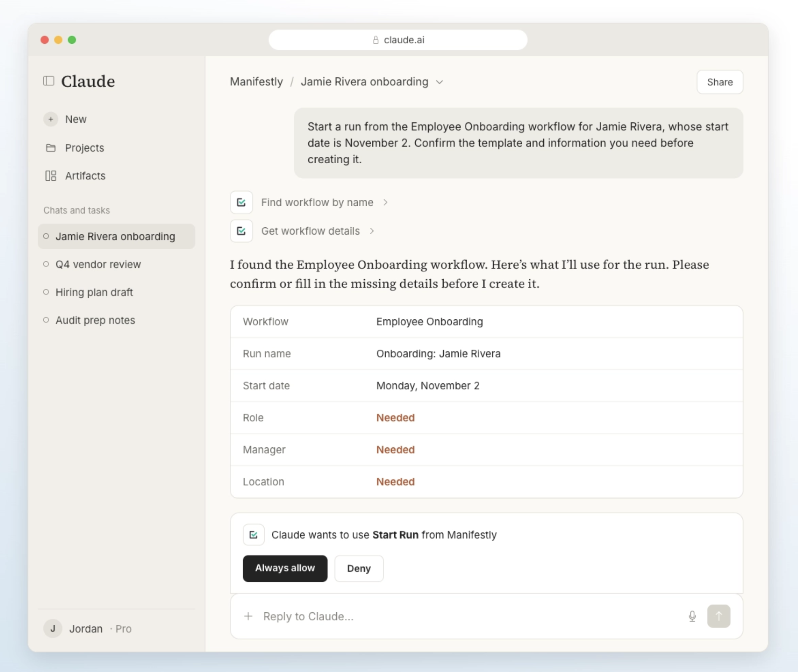This screenshot has height=672, width=798.
Task: Click the Artifacts label in sidebar
Action: pyautogui.click(x=85, y=176)
